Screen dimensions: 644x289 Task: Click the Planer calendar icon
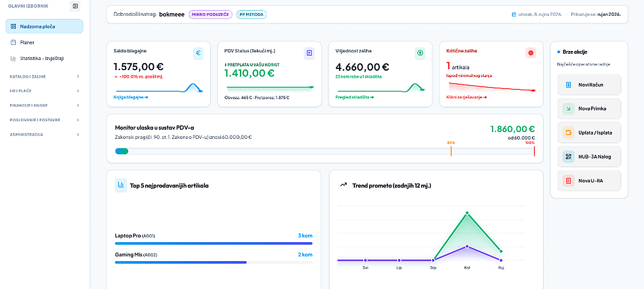click(x=13, y=42)
